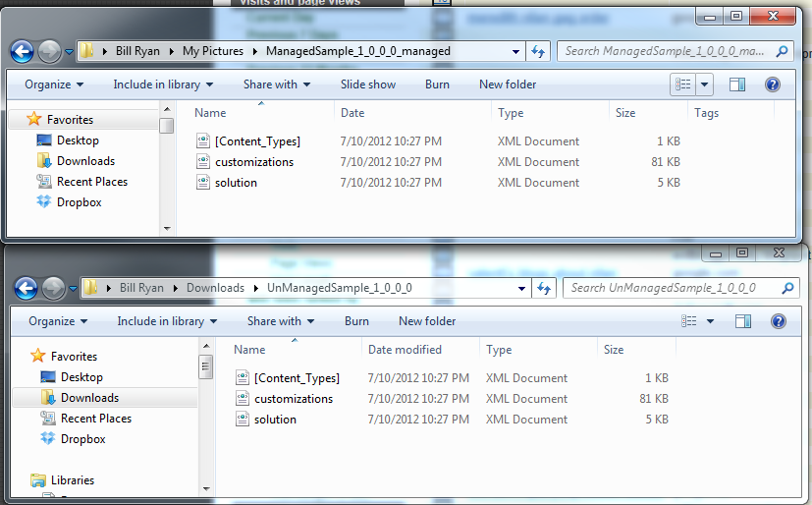Open Desktop in UnManagedSample window sidebar

(x=81, y=377)
